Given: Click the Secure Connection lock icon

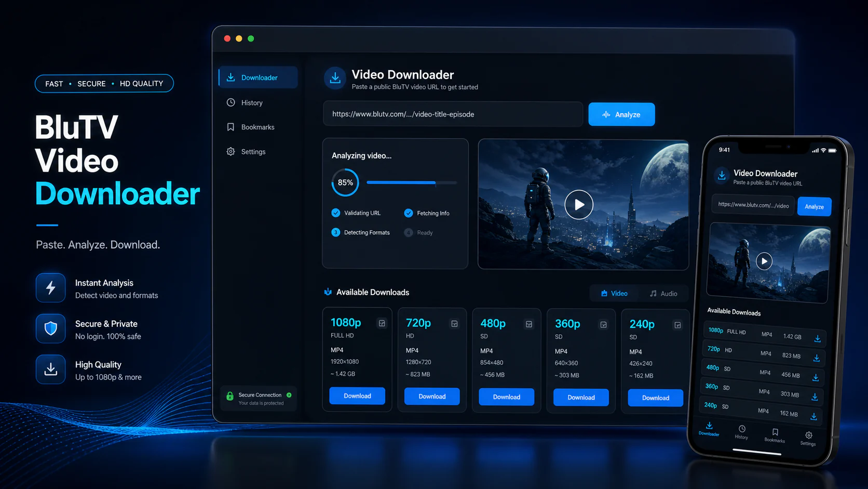Looking at the screenshot, I should [x=230, y=397].
